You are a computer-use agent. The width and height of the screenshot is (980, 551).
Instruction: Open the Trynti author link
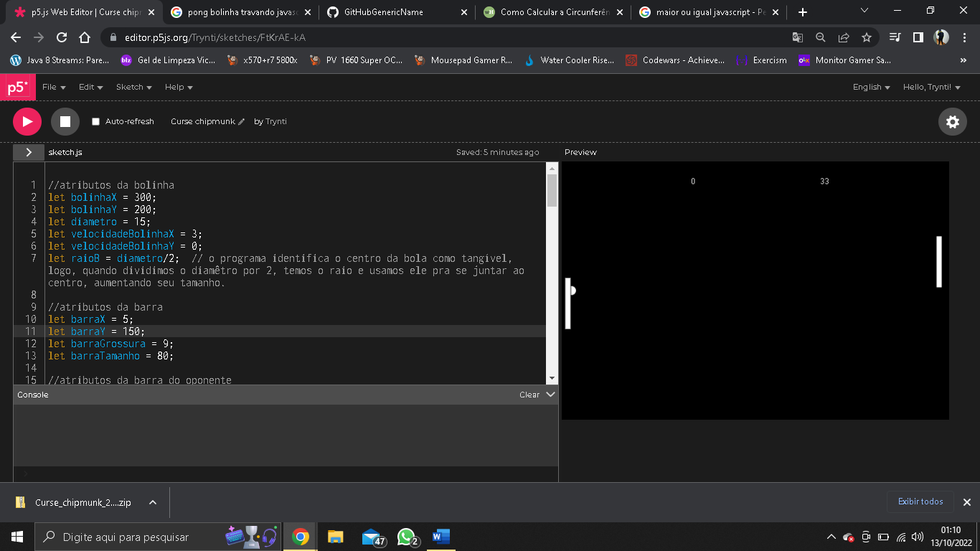click(x=276, y=122)
